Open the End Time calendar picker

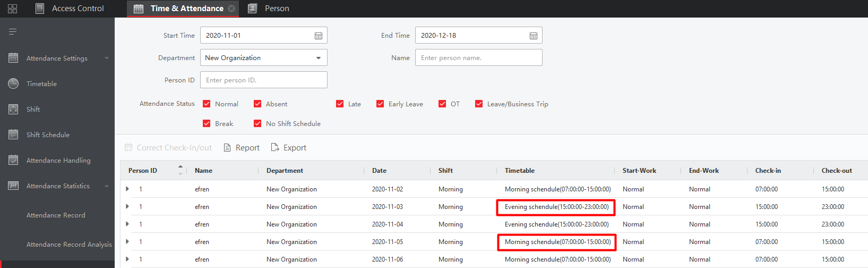[x=534, y=36]
